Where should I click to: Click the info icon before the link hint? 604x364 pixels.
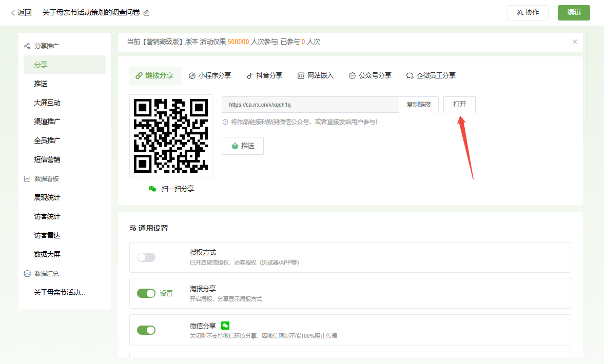point(225,122)
